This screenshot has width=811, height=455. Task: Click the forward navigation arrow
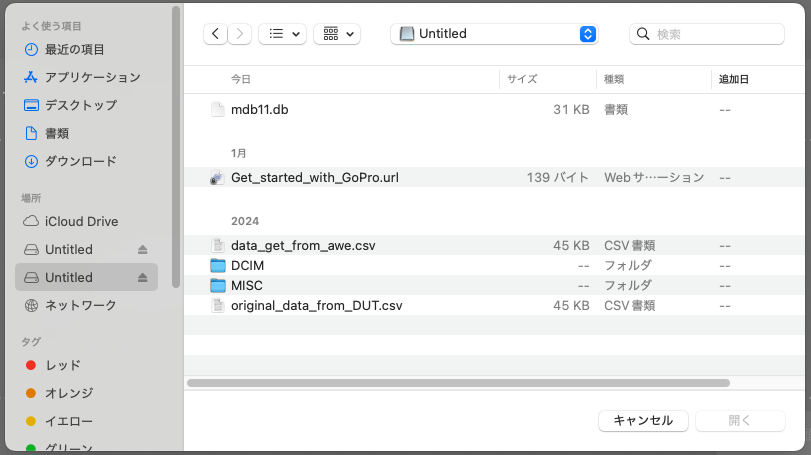[x=240, y=34]
